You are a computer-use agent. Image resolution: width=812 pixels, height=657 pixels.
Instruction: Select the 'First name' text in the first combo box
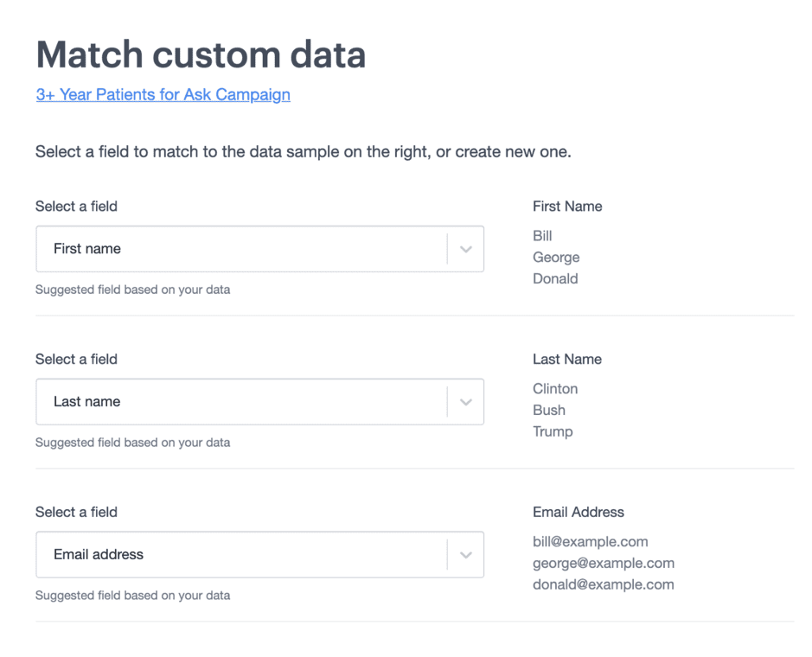[87, 249]
